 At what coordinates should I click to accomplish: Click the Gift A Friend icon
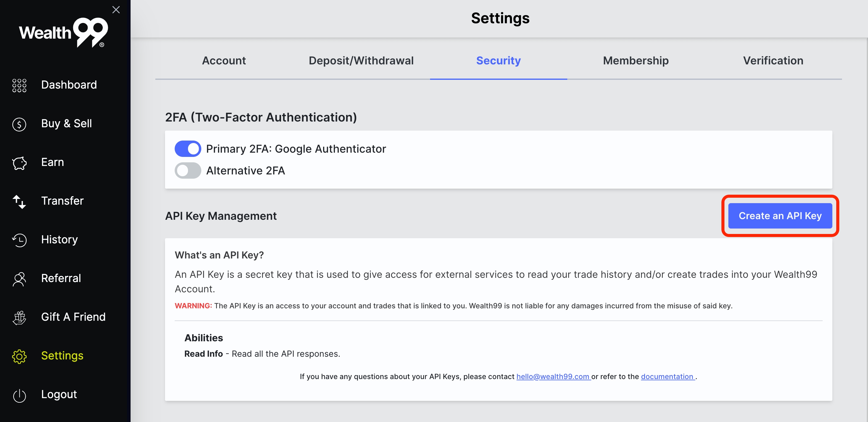19,317
